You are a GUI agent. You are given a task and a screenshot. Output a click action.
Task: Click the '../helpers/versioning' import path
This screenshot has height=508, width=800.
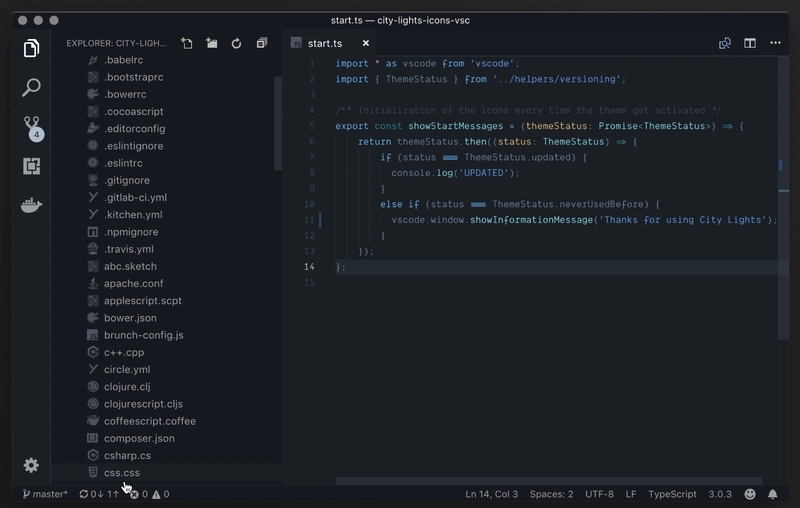(x=556, y=79)
